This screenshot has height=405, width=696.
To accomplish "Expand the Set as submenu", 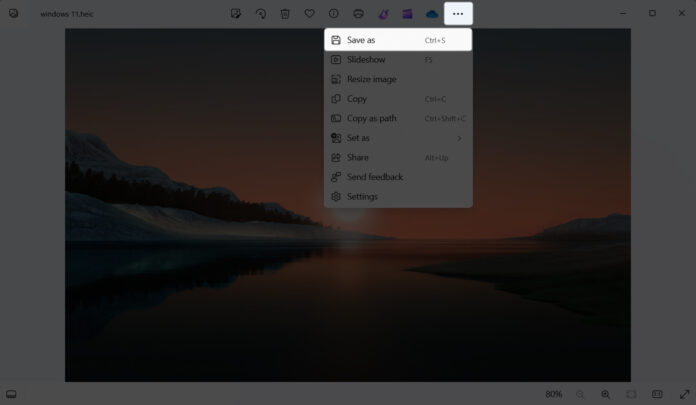I will pyautogui.click(x=397, y=138).
